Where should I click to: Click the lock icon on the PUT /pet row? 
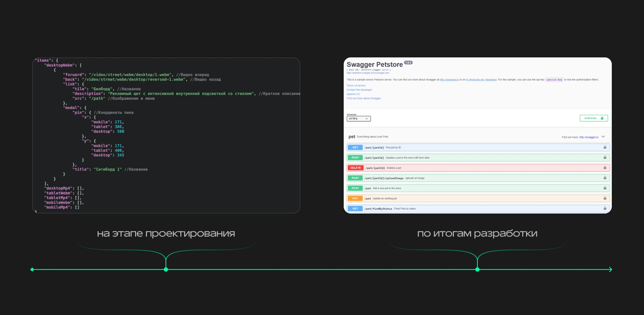(605, 198)
